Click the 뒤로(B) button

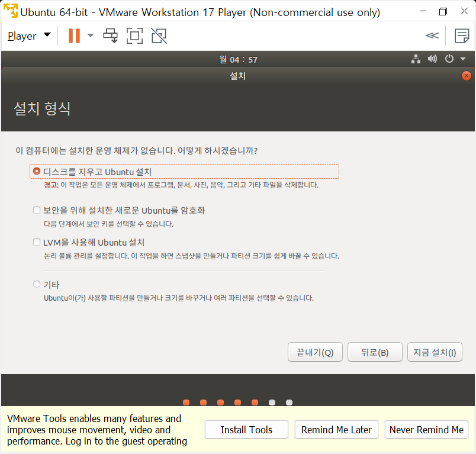click(x=375, y=352)
